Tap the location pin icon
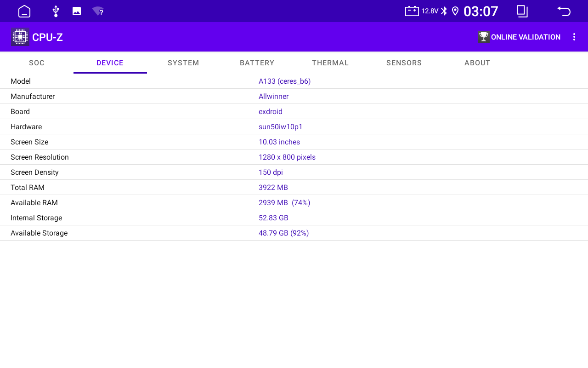The image size is (588, 368). (455, 11)
